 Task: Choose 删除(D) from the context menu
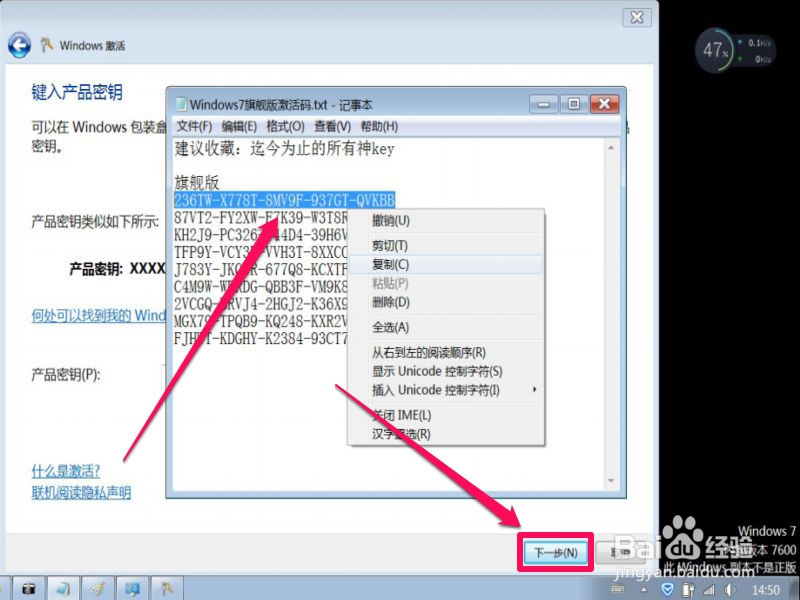click(445, 302)
